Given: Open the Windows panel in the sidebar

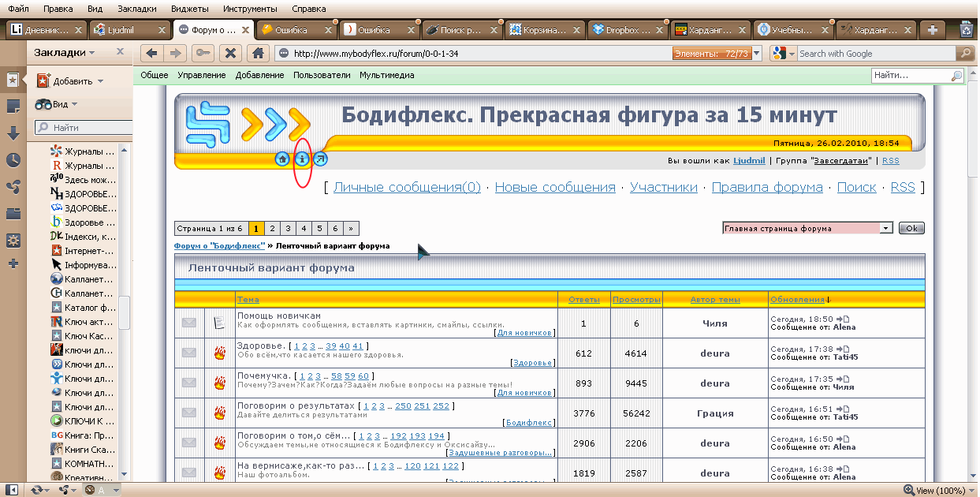Looking at the screenshot, I should 13,213.
